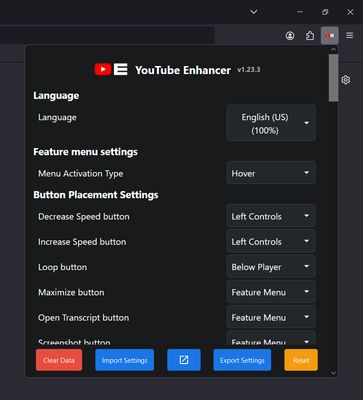Click the Export Settings button

click(x=242, y=360)
